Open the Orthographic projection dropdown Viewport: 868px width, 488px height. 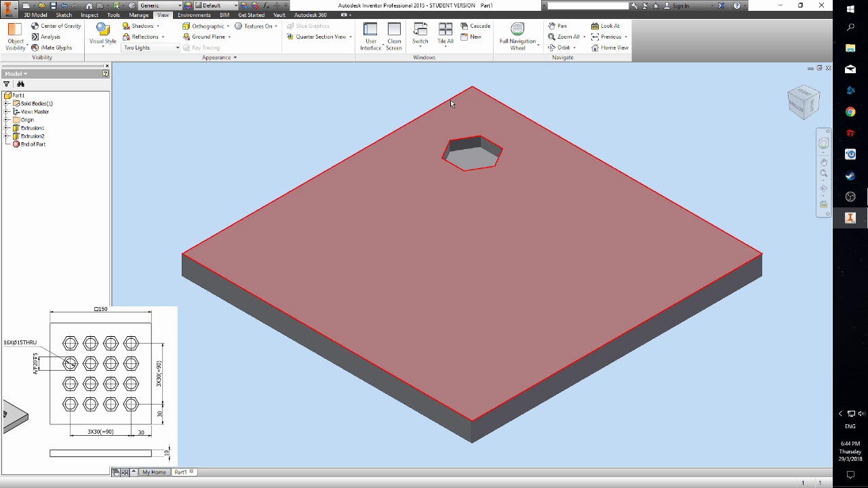point(205,26)
